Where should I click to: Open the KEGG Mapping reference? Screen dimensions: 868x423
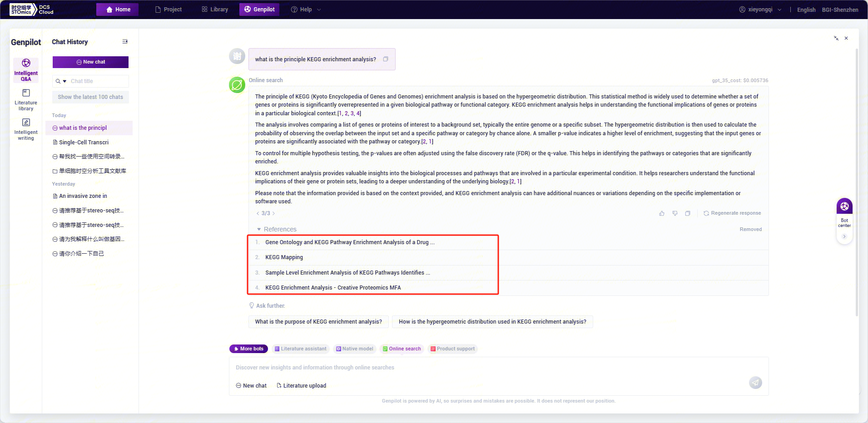pyautogui.click(x=284, y=257)
